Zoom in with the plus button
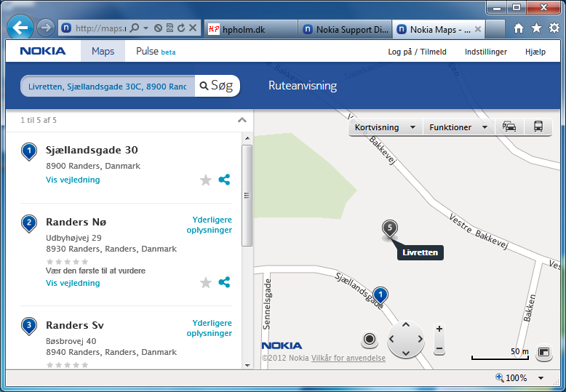This screenshot has height=392, width=566. tap(439, 329)
